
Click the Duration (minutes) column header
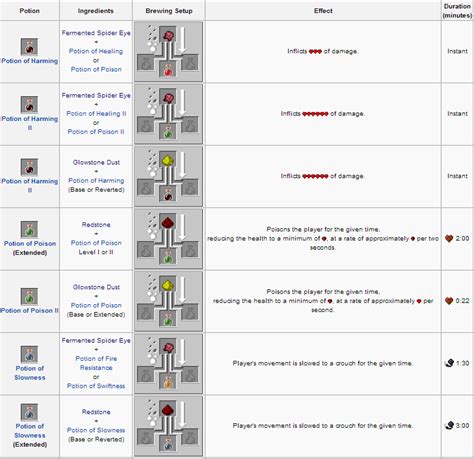(x=457, y=11)
